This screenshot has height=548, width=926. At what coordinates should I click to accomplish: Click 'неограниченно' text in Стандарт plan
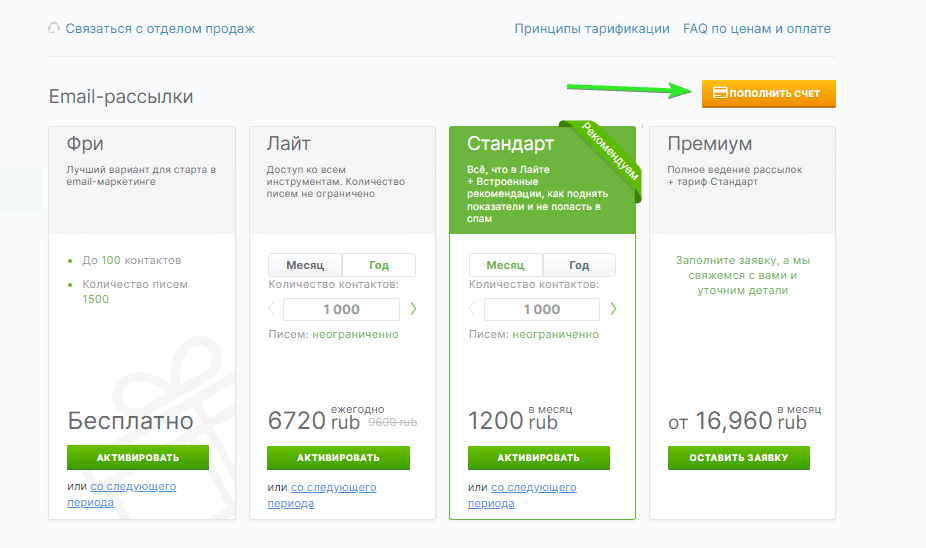(x=556, y=334)
